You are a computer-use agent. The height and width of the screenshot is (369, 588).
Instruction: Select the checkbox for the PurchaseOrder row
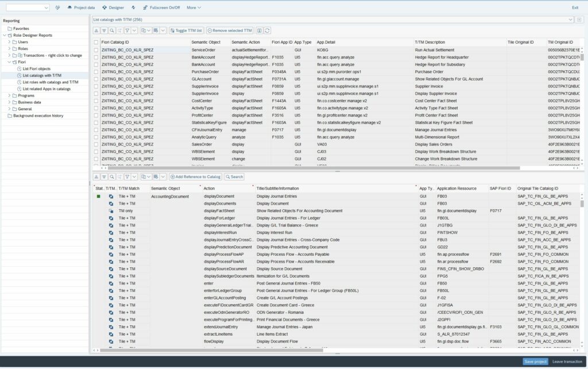point(96,72)
